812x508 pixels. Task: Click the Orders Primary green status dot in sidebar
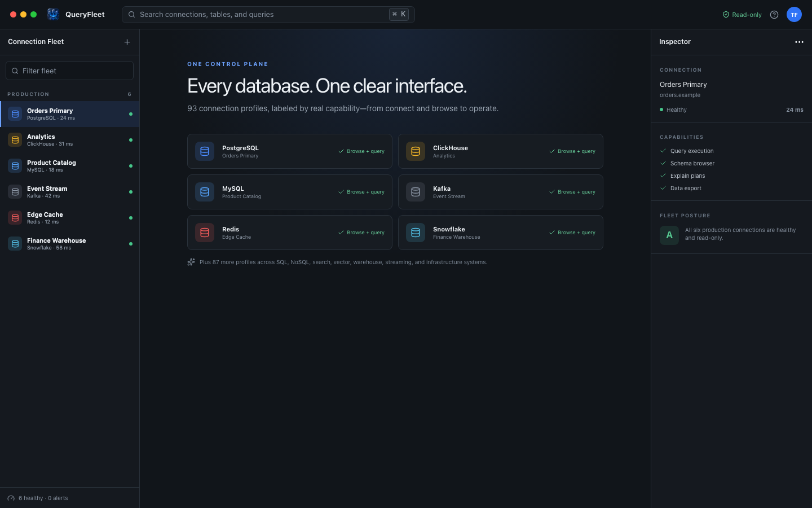(x=131, y=114)
